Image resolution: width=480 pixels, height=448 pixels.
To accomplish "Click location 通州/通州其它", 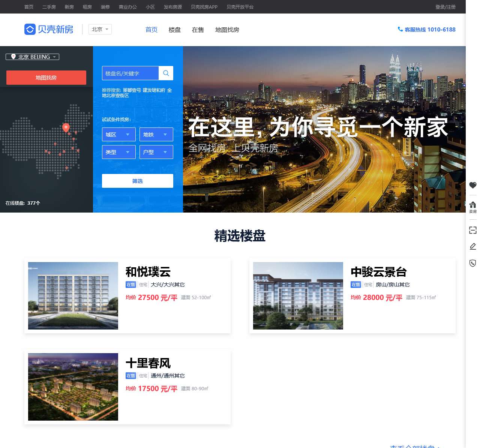I will click(168, 376).
